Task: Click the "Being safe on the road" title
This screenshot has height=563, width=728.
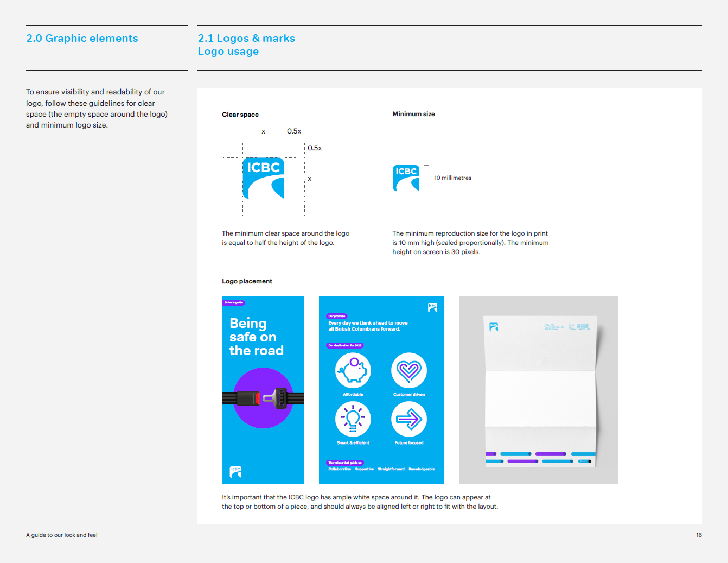Action: click(257, 337)
